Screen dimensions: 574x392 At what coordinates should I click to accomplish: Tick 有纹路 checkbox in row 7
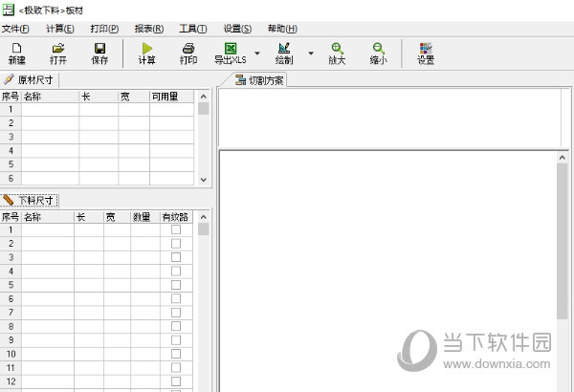(x=176, y=313)
